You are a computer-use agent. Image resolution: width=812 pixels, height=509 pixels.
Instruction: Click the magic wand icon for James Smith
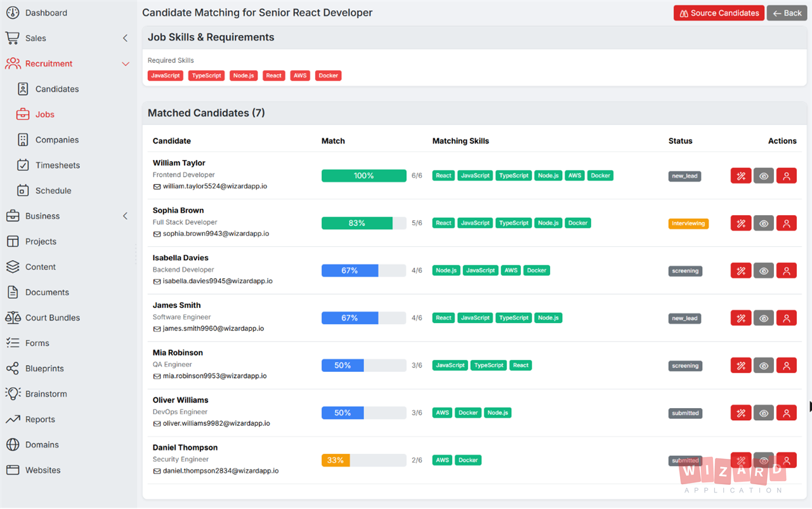pos(741,318)
